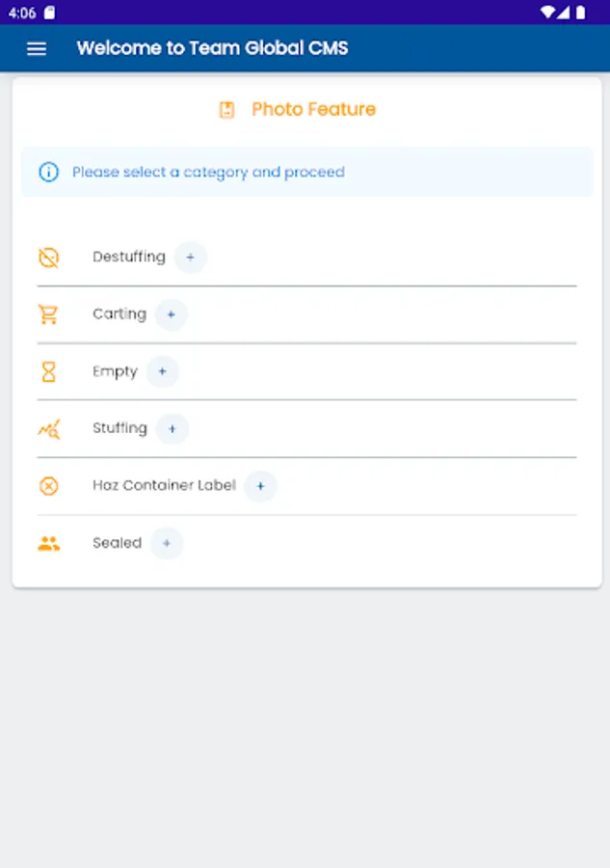
Task: Open the hamburger navigation menu
Action: click(37, 48)
